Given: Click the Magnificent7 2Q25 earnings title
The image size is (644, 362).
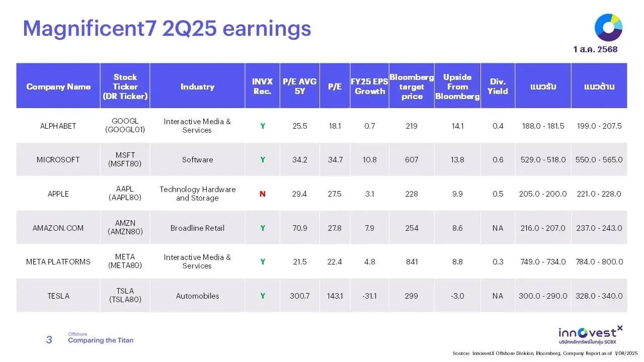Looking at the screenshot, I should [x=167, y=29].
